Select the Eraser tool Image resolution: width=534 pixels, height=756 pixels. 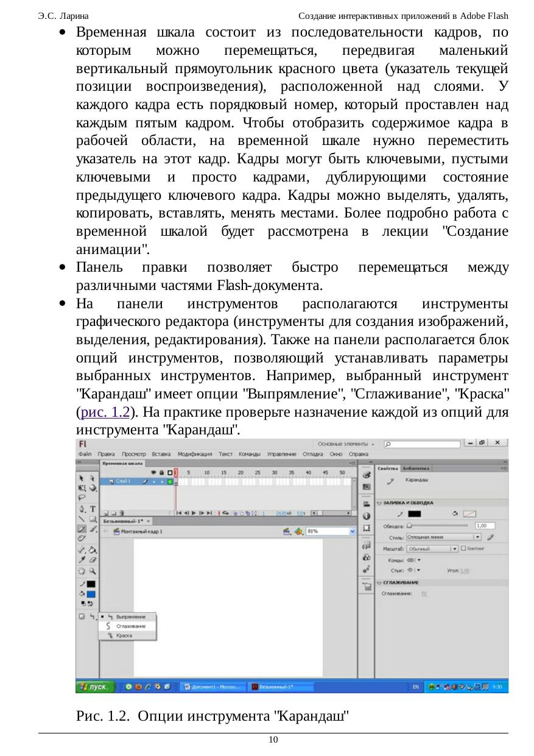[93, 559]
